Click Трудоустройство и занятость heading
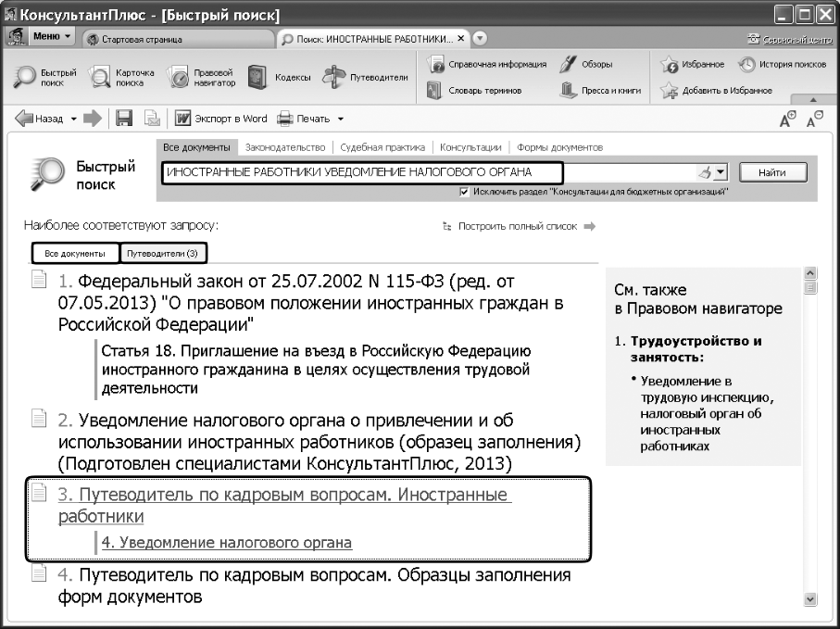This screenshot has width=840, height=629. tap(696, 349)
